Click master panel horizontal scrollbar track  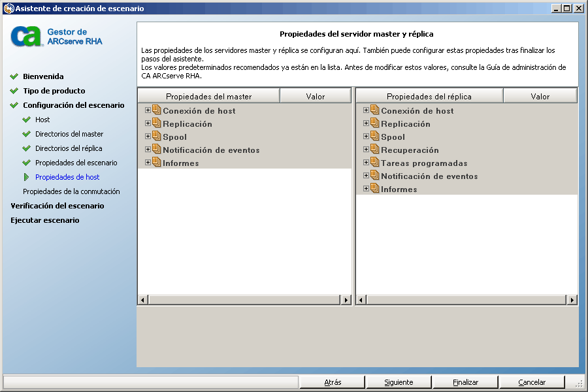244,300
